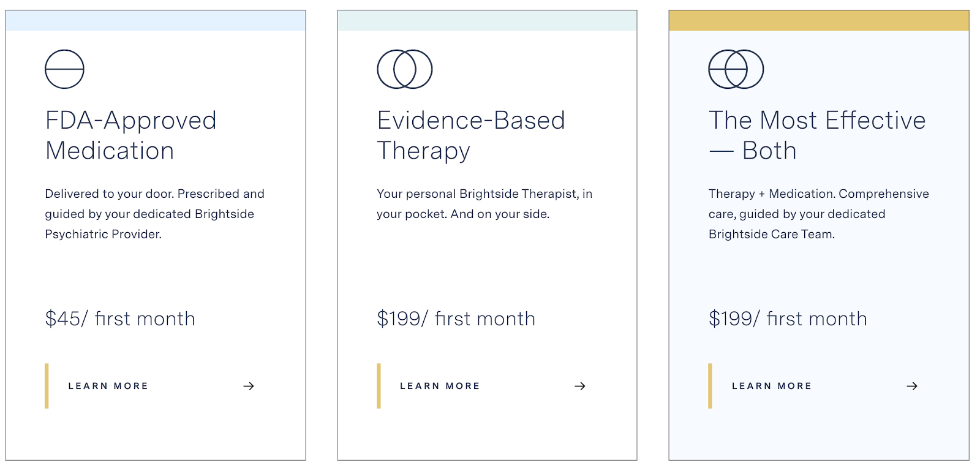Viewport: 980px width, 468px height.
Task: Click the arrow icon in the Both card
Action: click(912, 386)
